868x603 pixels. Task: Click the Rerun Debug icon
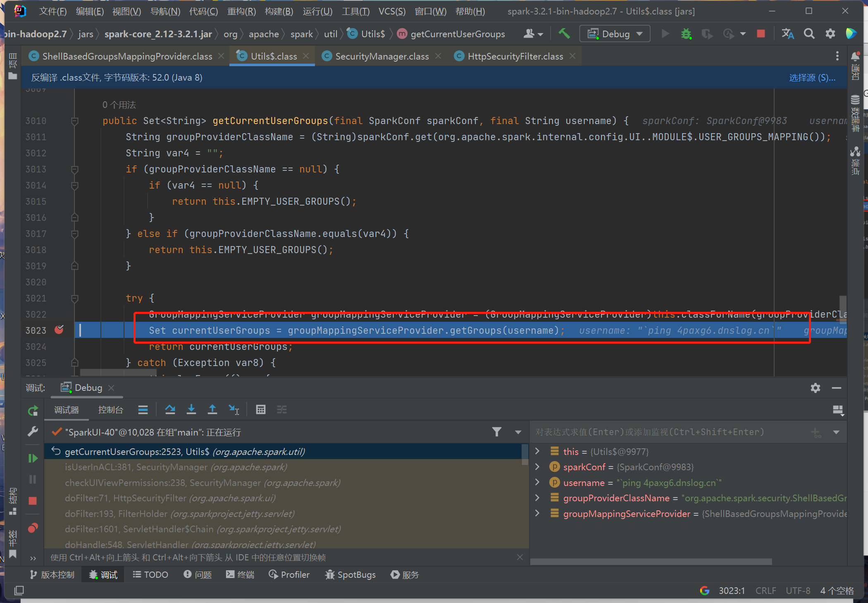click(x=33, y=411)
